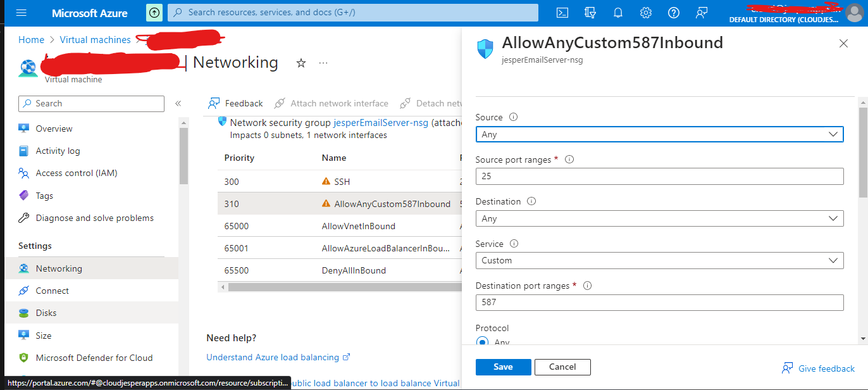The height and width of the screenshot is (390, 868).
Task: Open portal settings gear
Action: (646, 13)
